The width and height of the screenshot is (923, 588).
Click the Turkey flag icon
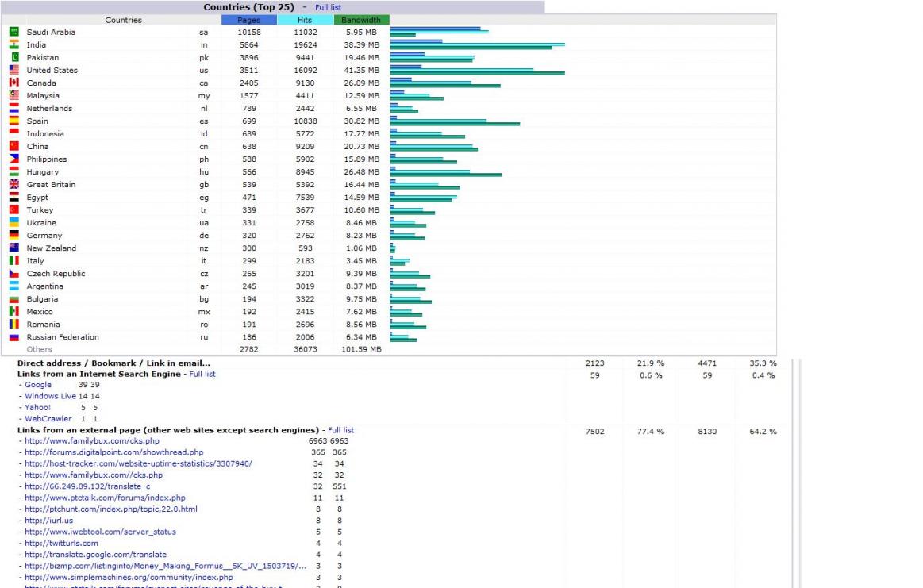pyautogui.click(x=13, y=209)
